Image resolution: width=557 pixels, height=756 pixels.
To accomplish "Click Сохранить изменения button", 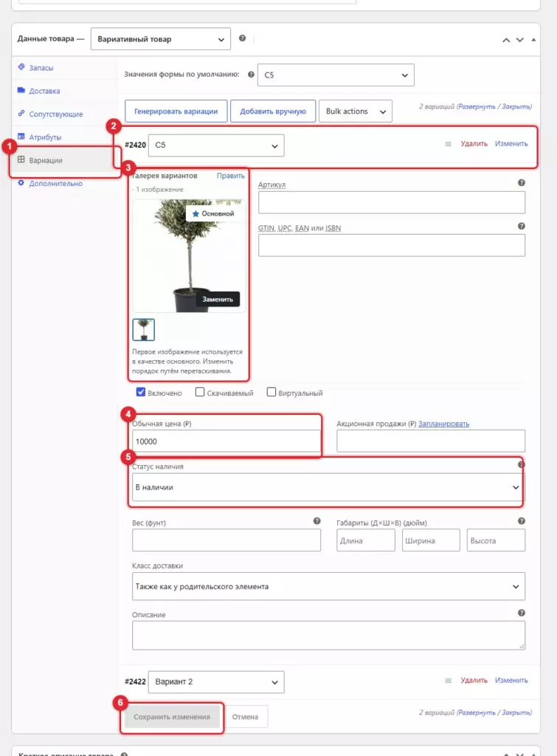I will point(172,716).
